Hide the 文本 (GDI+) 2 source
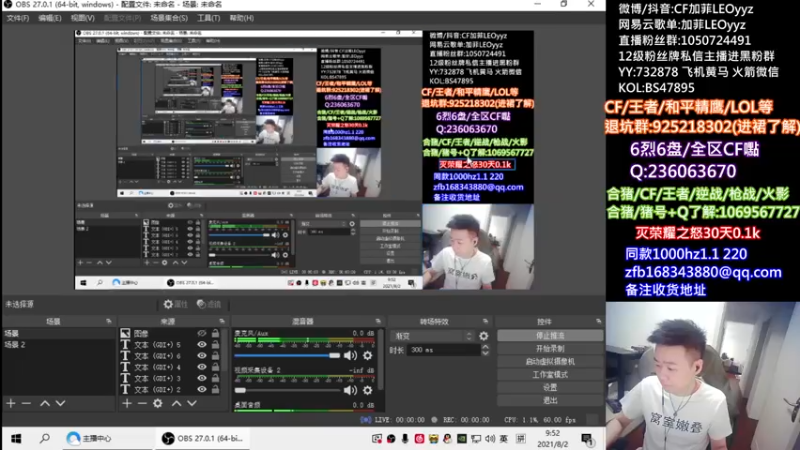This screenshot has width=800, height=450. point(202,389)
